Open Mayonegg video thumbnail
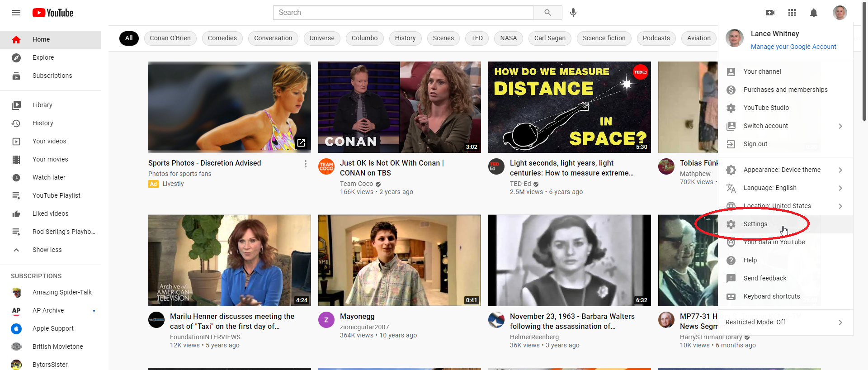The height and width of the screenshot is (370, 868). 400,261
